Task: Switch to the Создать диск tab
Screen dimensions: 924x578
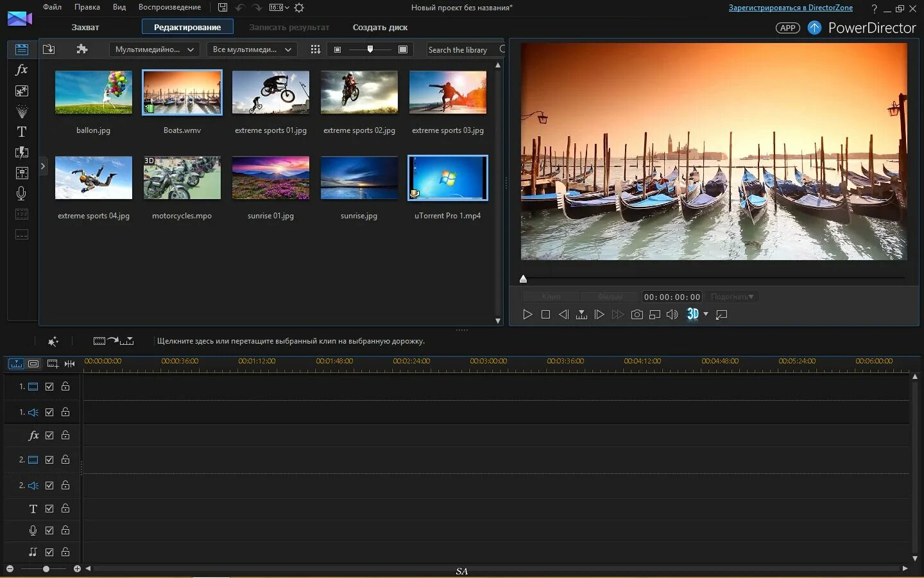Action: (380, 27)
